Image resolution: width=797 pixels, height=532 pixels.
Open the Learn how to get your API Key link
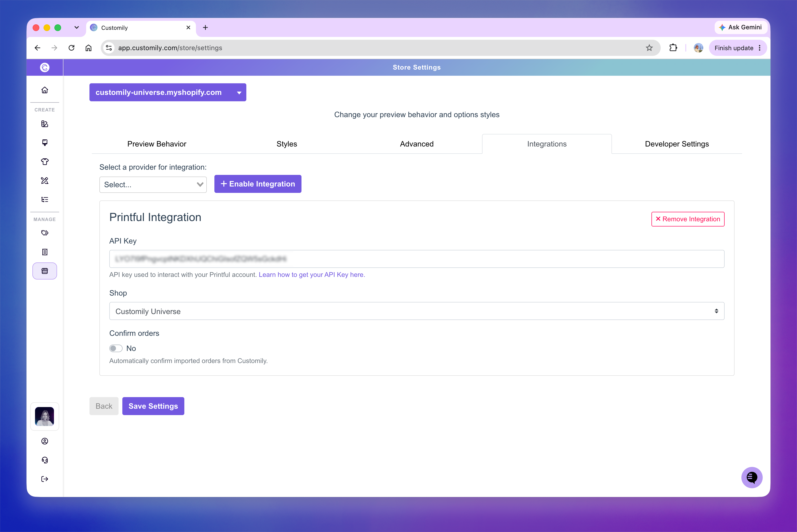(x=312, y=275)
